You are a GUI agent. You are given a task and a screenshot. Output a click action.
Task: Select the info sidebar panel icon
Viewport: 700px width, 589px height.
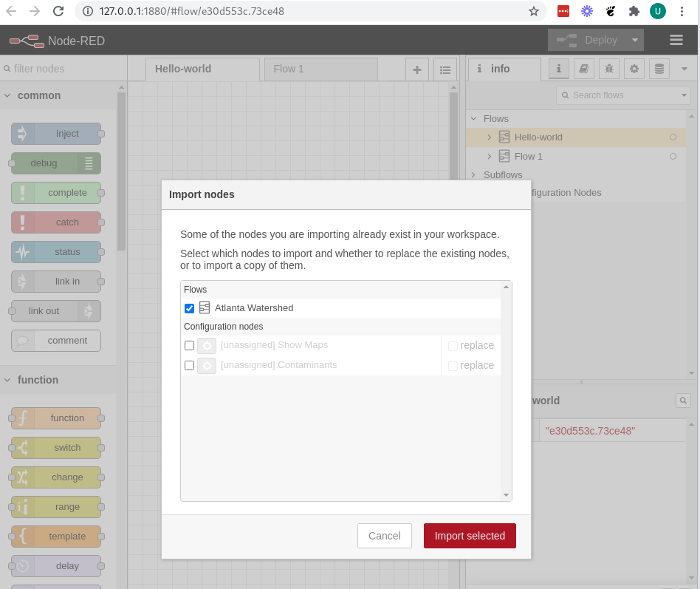(x=558, y=69)
